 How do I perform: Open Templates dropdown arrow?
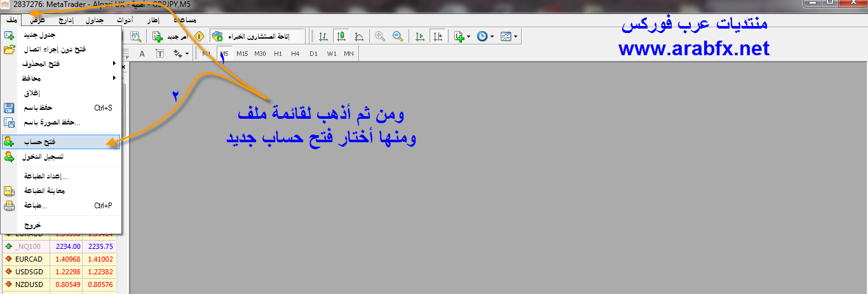coord(516,37)
